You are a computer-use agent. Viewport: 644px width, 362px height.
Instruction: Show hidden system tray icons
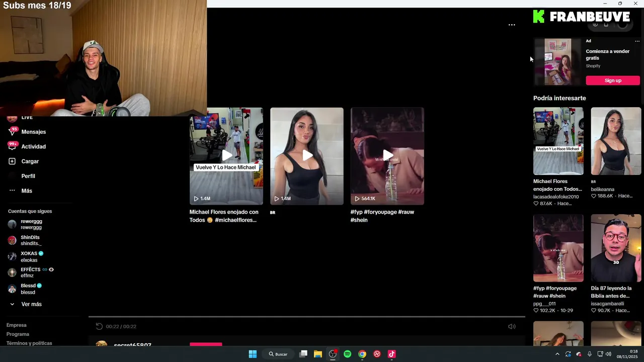click(557, 354)
